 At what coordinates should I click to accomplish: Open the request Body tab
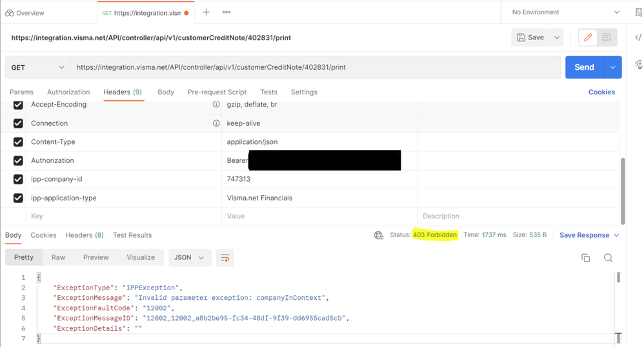point(166,92)
